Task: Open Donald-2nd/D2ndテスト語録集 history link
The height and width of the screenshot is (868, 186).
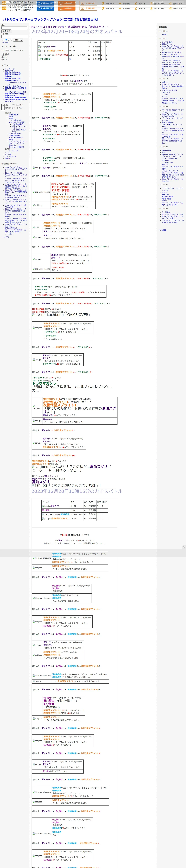Action: tap(173, 67)
